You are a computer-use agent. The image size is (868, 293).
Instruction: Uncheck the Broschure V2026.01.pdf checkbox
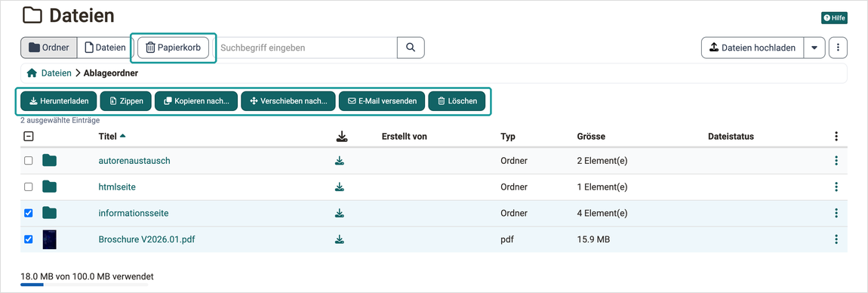[29, 239]
